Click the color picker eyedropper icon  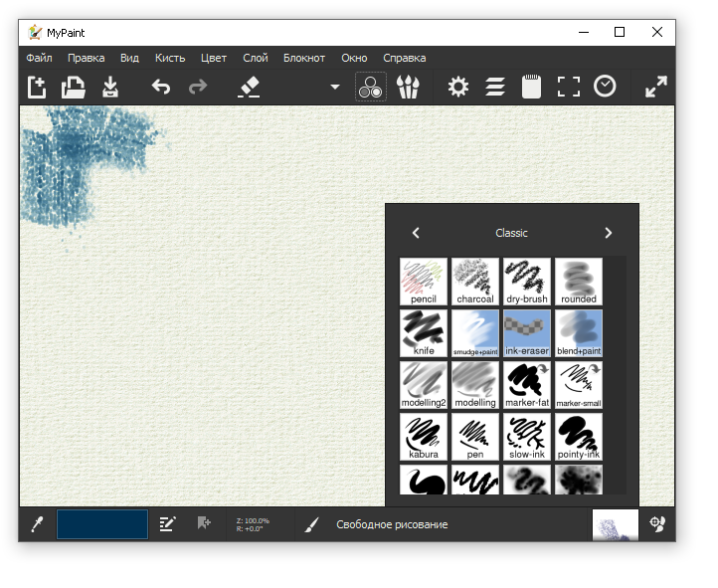pos(37,524)
